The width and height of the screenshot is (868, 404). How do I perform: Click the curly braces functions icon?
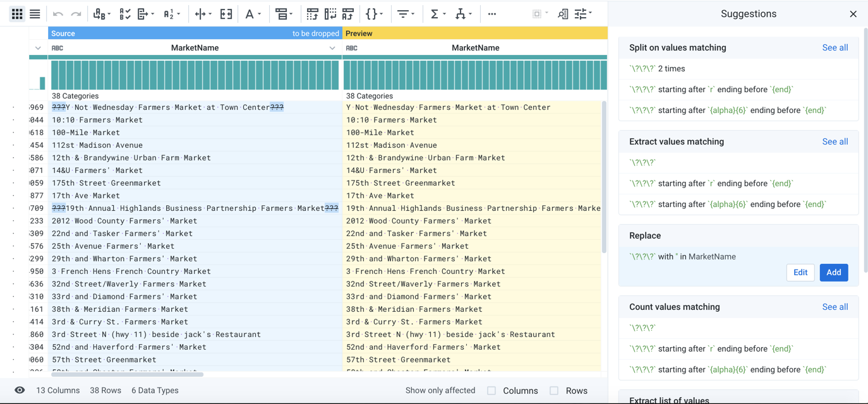point(372,13)
